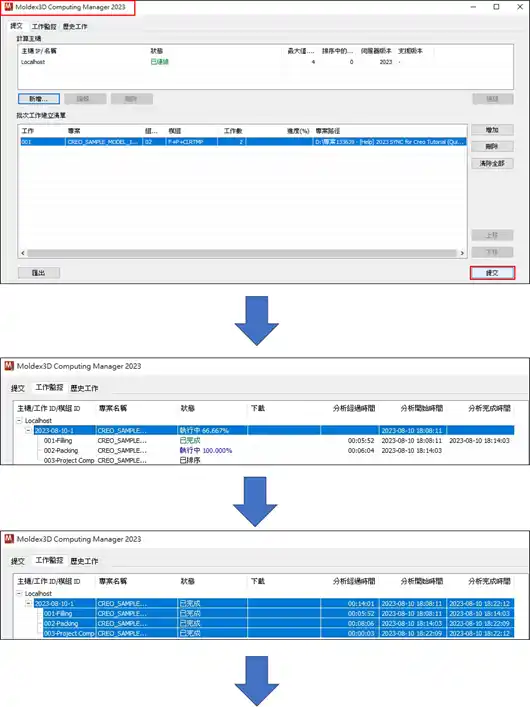This screenshot has width=530, height=707.
Task: Collapse the Localhost node in the all-completed window
Action: click(x=19, y=593)
